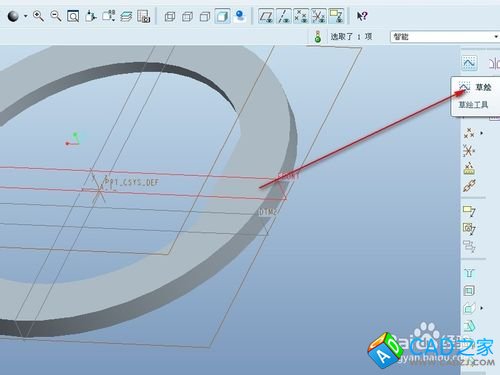Screen dimensions: 500x375
Task: Open the context-sensitive help pointer tool
Action: coord(362,16)
